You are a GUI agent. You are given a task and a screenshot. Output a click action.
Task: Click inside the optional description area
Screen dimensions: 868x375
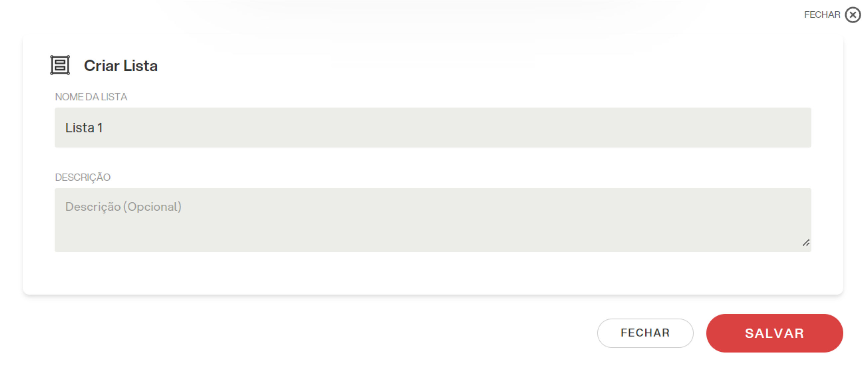(433, 220)
